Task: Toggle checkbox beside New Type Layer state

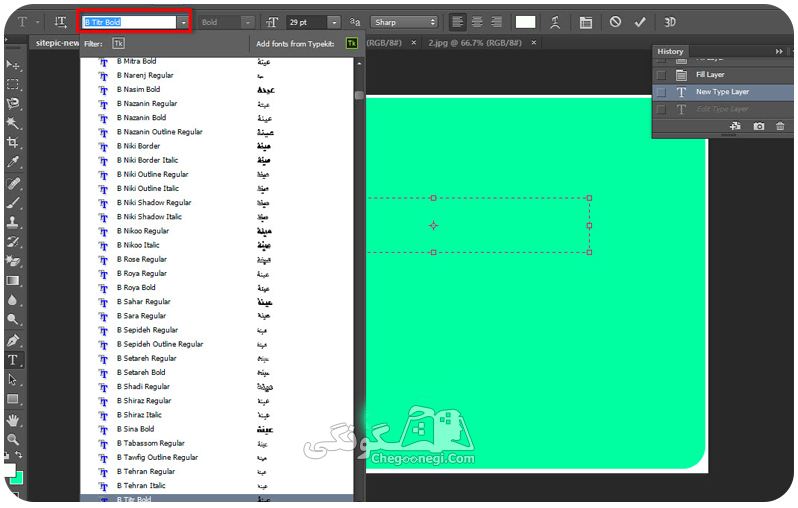Action: pos(661,92)
